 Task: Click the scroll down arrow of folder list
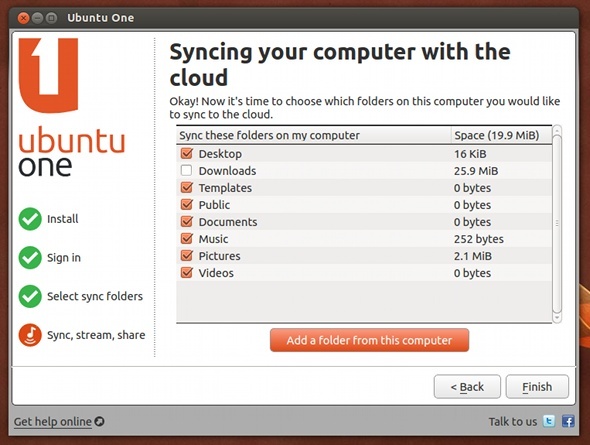tap(557, 318)
